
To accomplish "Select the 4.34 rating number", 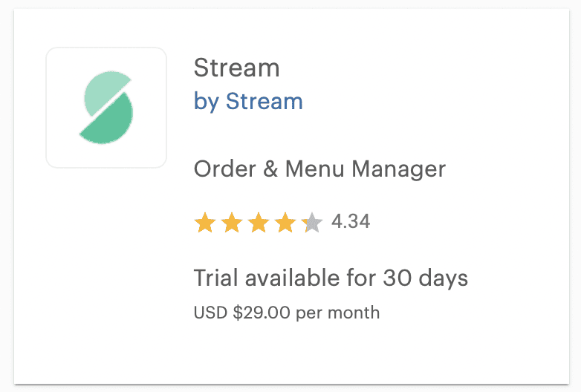I will [351, 222].
